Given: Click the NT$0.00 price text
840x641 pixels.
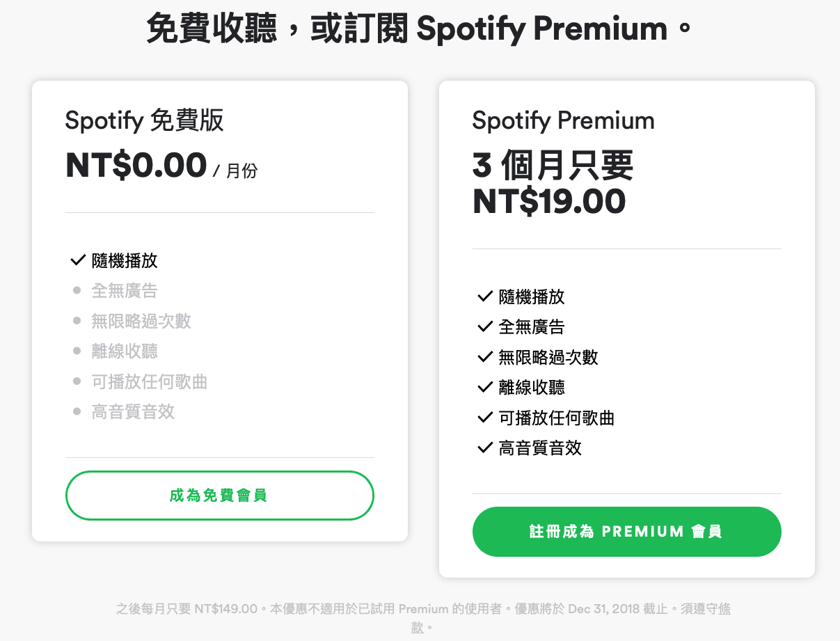Looking at the screenshot, I should 136,166.
